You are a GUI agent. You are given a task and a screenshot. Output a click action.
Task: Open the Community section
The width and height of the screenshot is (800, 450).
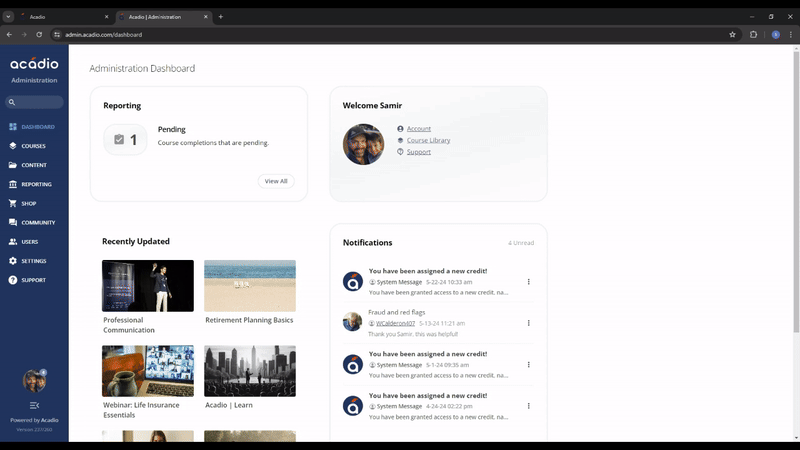[34, 222]
